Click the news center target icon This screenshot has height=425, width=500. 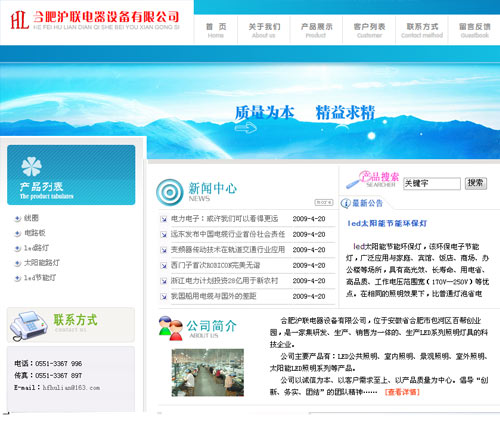pos(170,192)
